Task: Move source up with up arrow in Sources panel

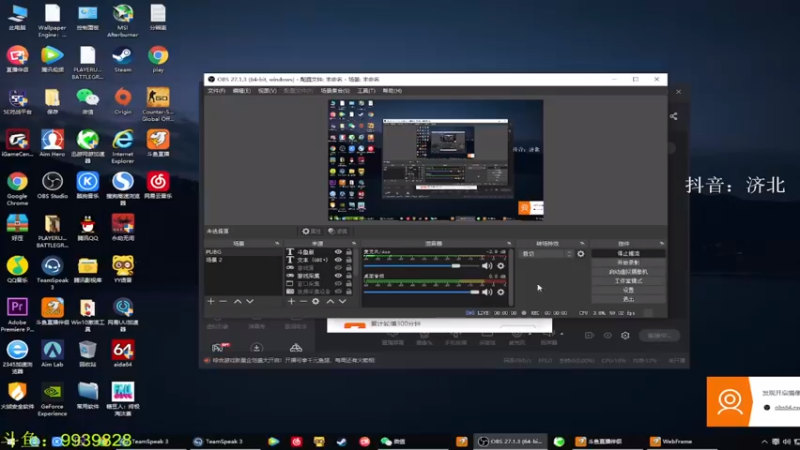Action: [330, 302]
